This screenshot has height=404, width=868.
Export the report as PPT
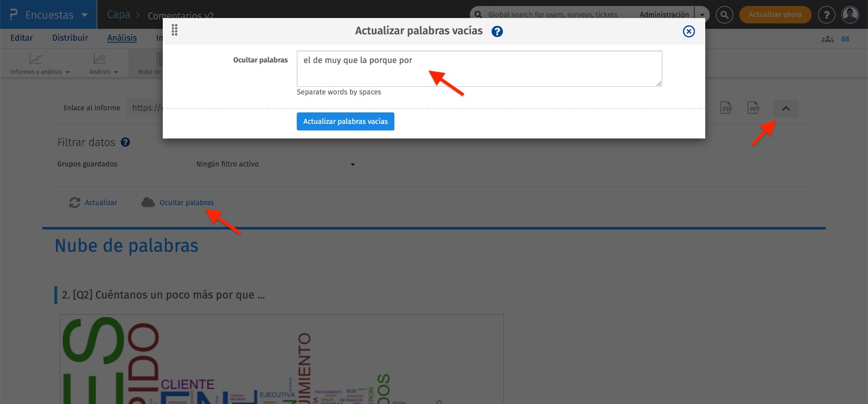pyautogui.click(x=754, y=108)
